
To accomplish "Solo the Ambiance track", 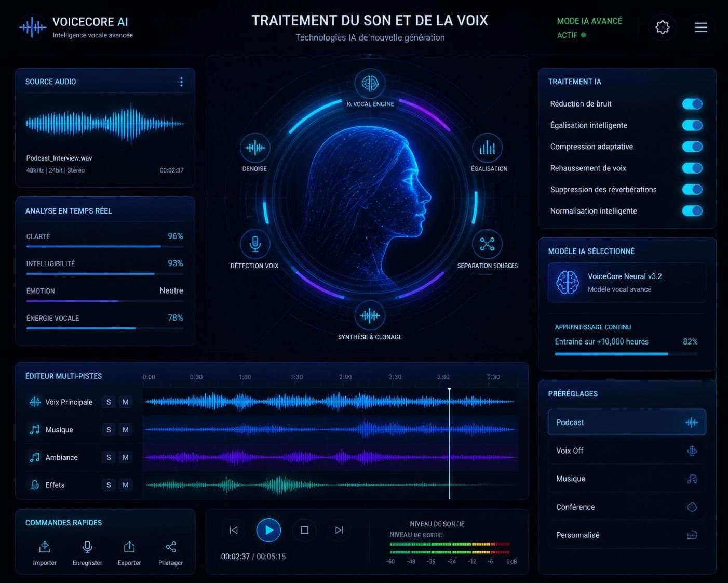I will [109, 457].
